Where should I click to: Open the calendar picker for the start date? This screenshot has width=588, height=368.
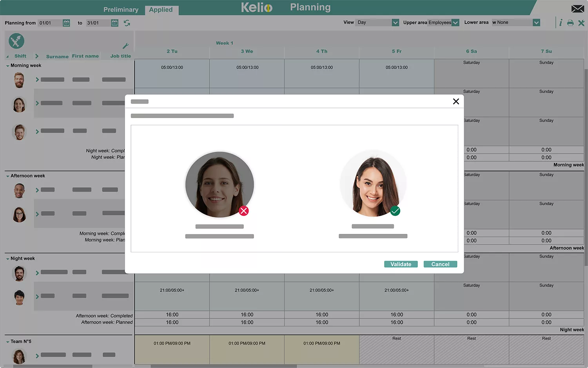tap(66, 23)
